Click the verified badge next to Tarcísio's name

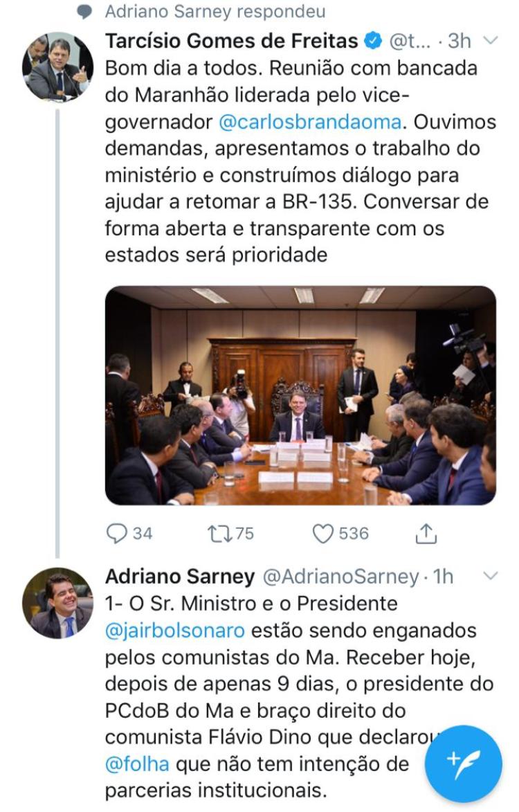(x=372, y=41)
